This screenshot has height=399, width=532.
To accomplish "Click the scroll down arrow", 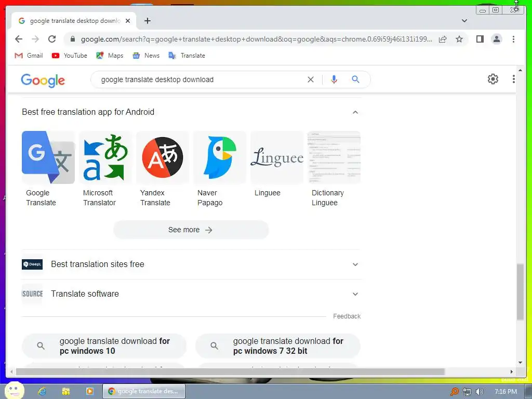I will click(x=520, y=362).
